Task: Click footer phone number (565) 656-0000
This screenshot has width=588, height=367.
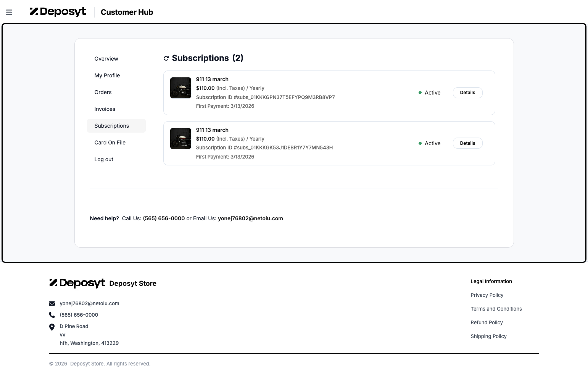Action: click(x=79, y=315)
